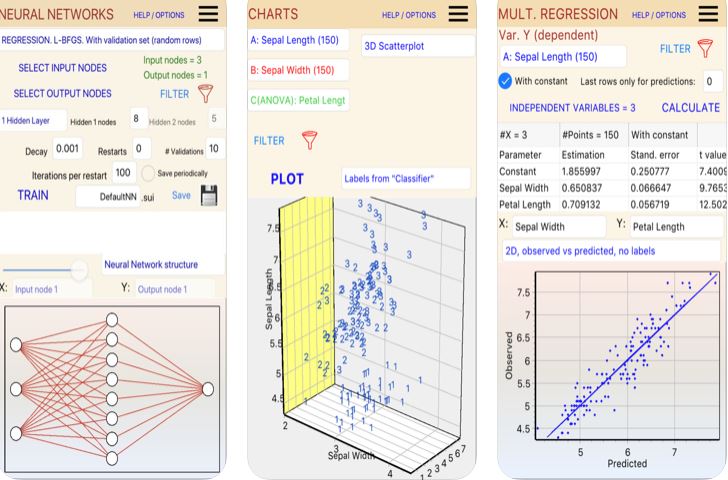The width and height of the screenshot is (728, 480).
Task: Click the Mult. Regression filter funnel icon
Action: point(709,49)
